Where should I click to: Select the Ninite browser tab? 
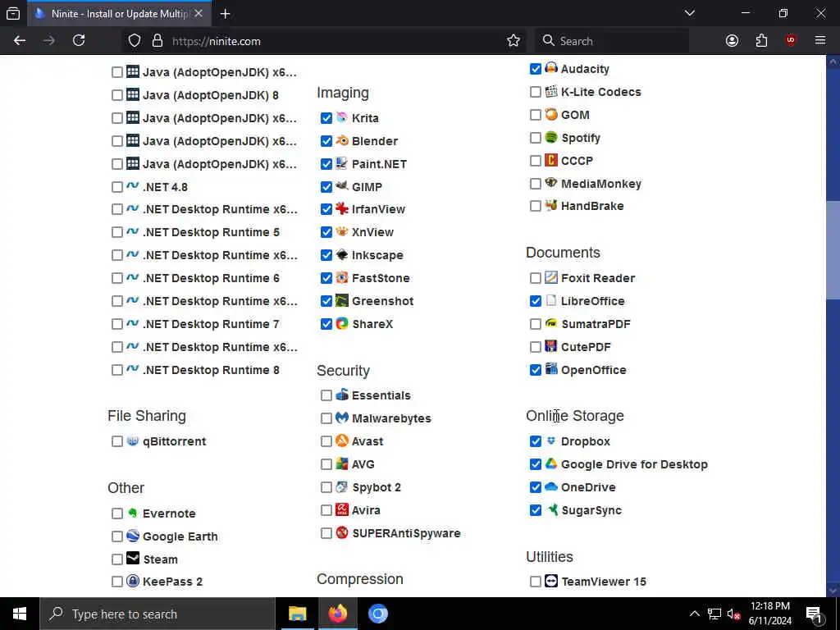coord(119,14)
